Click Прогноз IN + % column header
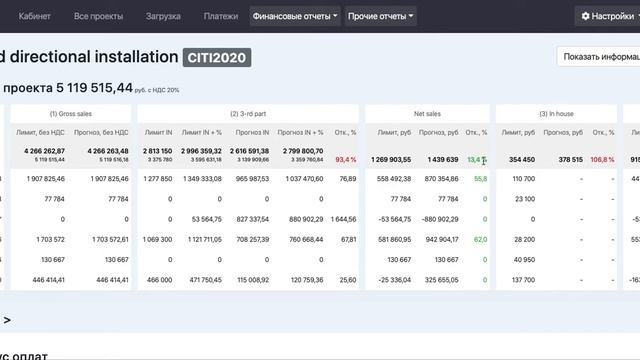Viewport: 640px width, 360px height. (300, 133)
